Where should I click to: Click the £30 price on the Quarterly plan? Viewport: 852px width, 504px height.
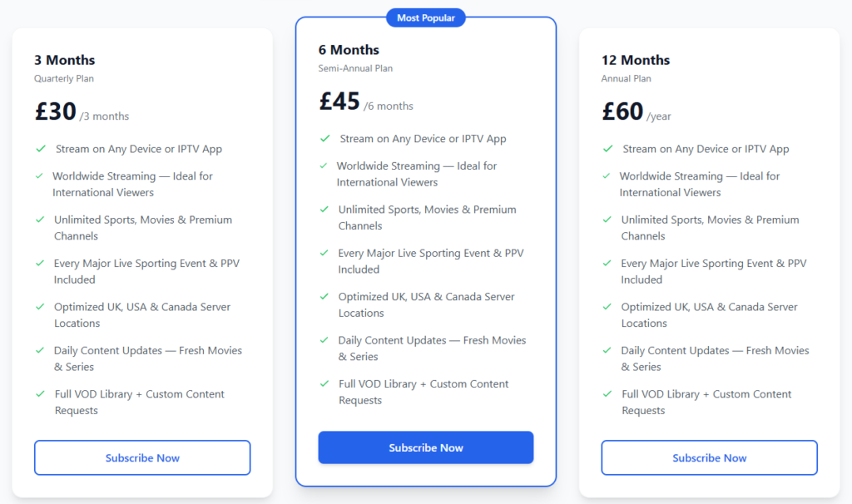(55, 111)
